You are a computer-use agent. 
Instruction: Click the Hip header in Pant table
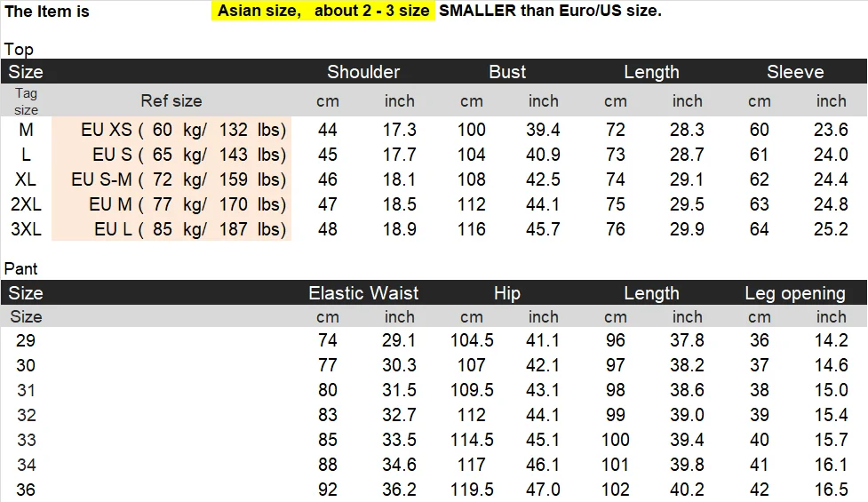pos(507,293)
